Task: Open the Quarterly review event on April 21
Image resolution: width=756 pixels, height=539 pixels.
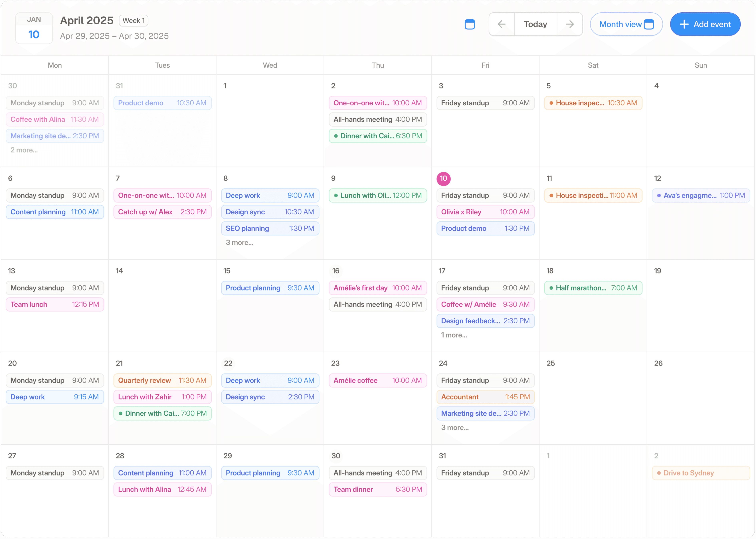Action: pos(162,380)
